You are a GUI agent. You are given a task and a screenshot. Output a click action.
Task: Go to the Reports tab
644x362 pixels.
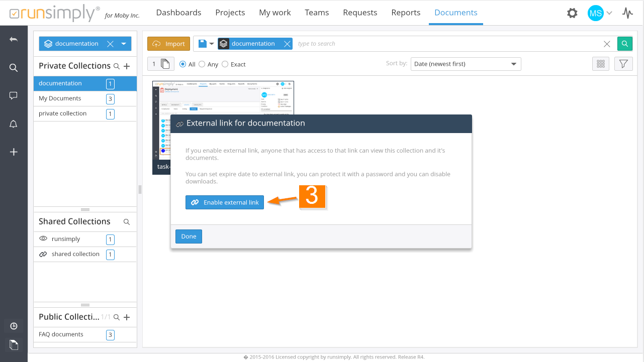tap(406, 13)
